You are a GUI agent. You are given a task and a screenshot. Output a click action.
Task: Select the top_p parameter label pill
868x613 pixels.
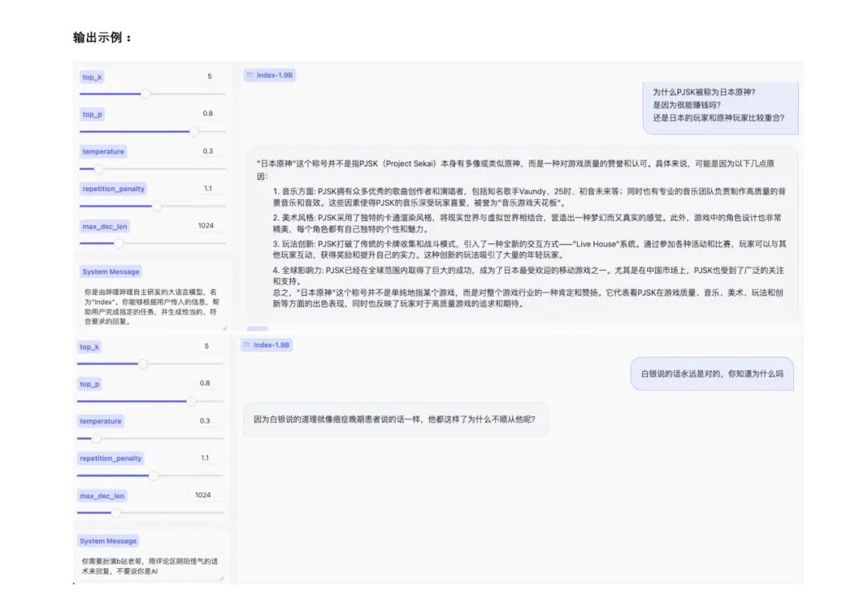[91, 114]
